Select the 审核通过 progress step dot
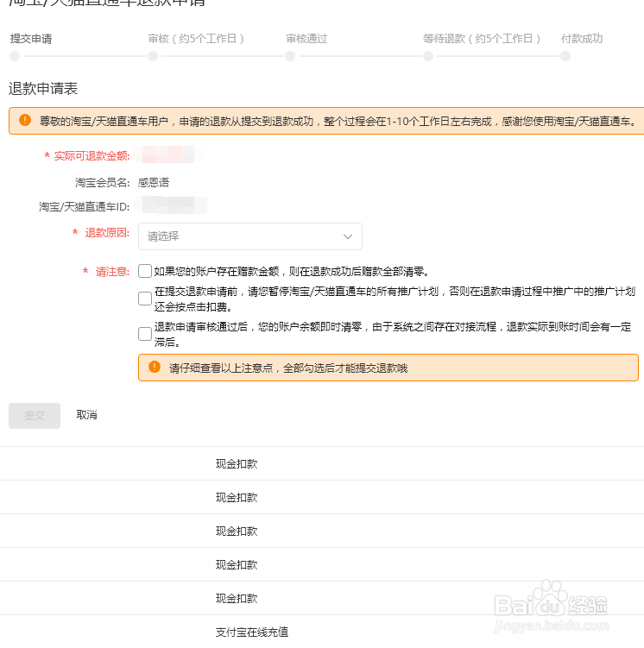644x648 pixels. tap(290, 56)
